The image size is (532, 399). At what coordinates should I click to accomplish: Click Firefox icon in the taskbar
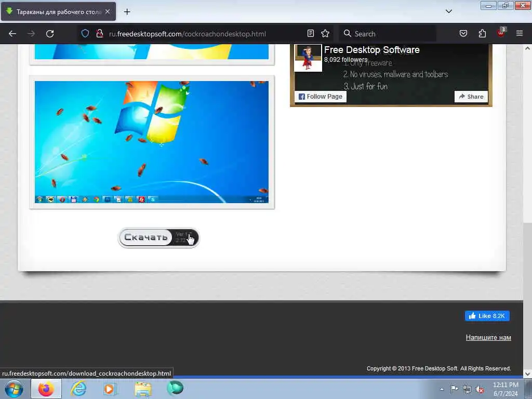click(x=46, y=389)
